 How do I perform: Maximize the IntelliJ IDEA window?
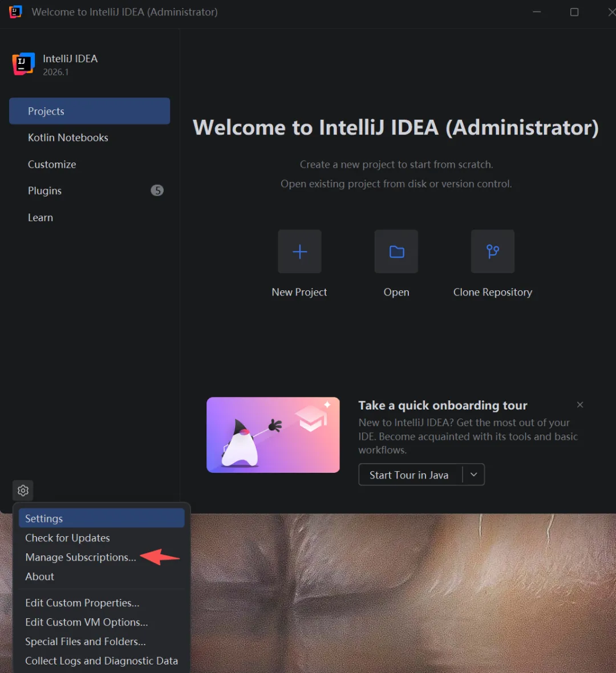coord(574,12)
